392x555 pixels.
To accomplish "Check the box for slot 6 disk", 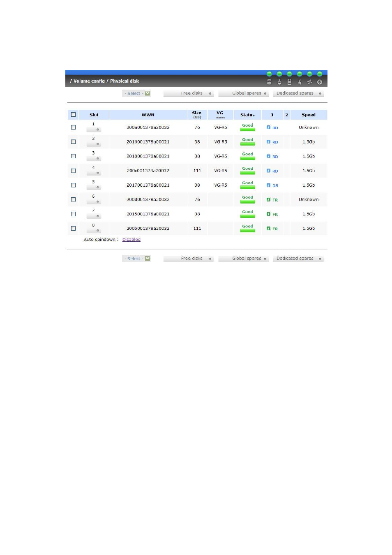I will [74, 200].
